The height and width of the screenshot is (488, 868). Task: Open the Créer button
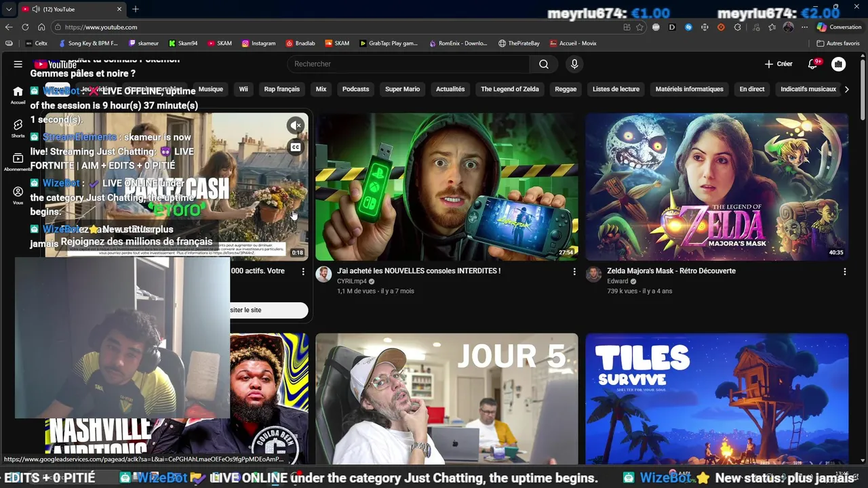pos(778,64)
